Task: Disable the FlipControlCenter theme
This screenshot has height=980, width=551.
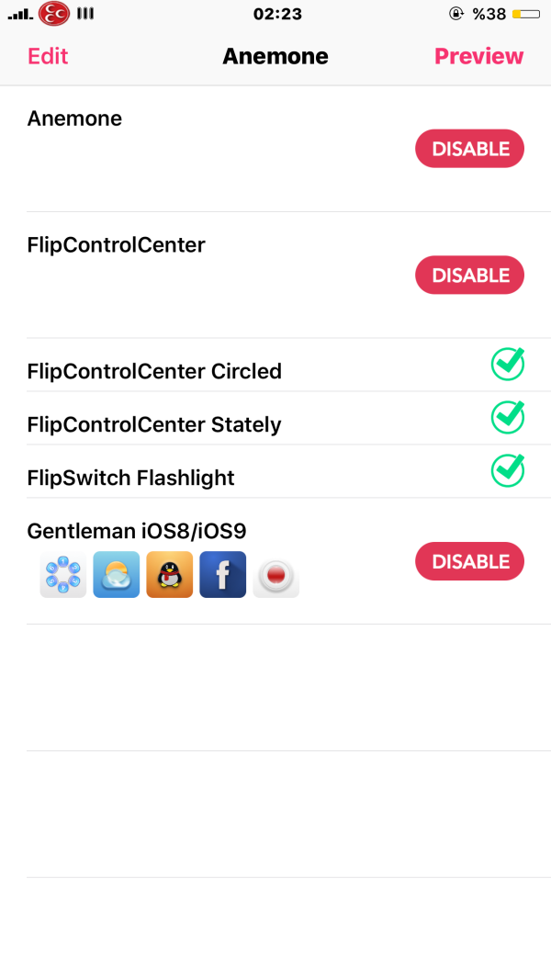Action: (x=469, y=276)
